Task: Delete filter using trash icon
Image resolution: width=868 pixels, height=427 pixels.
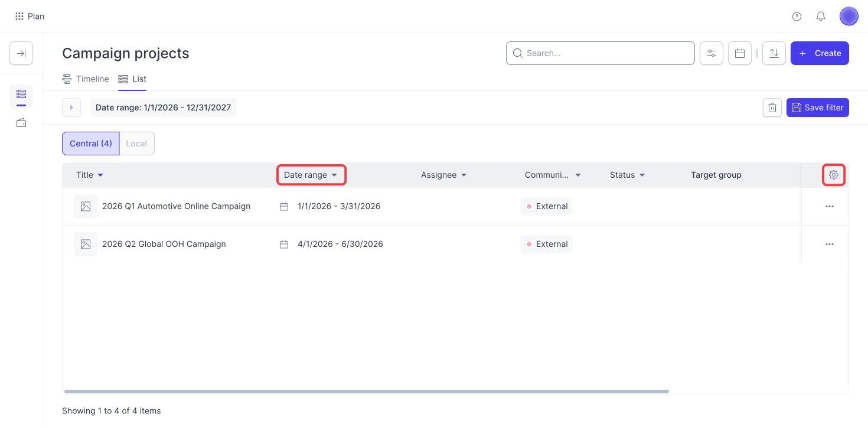Action: (772, 107)
